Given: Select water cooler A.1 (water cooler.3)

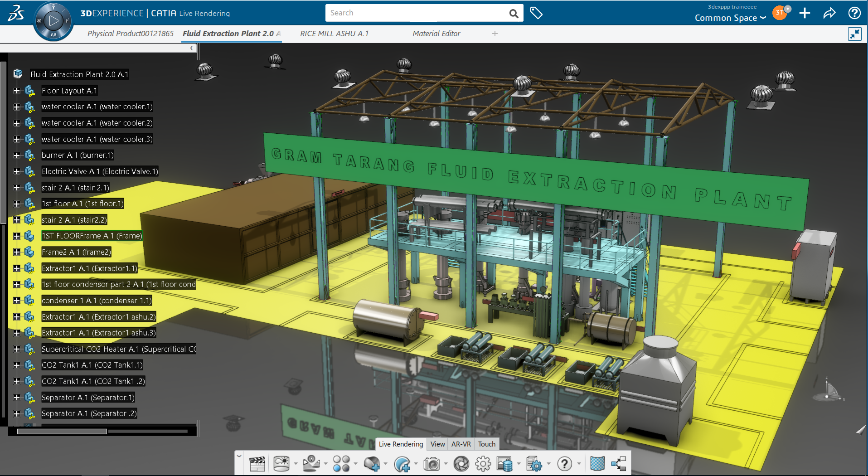Looking at the screenshot, I should [97, 139].
